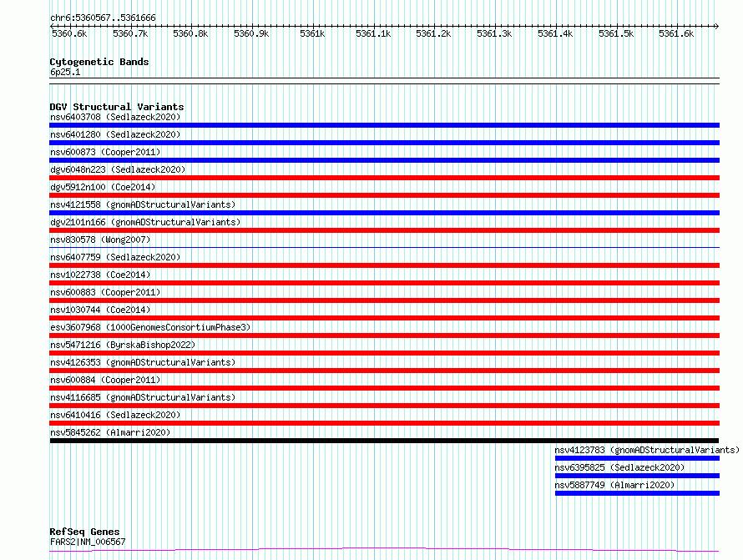Click the FARS2|NM_006567 gene label
Screen dimensions: 743x560
88,542
